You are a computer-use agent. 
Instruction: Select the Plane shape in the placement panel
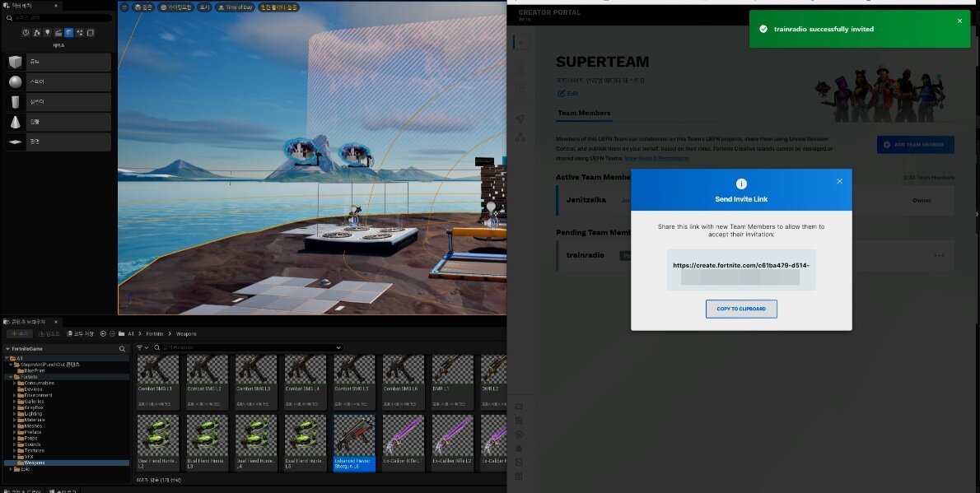(56, 142)
